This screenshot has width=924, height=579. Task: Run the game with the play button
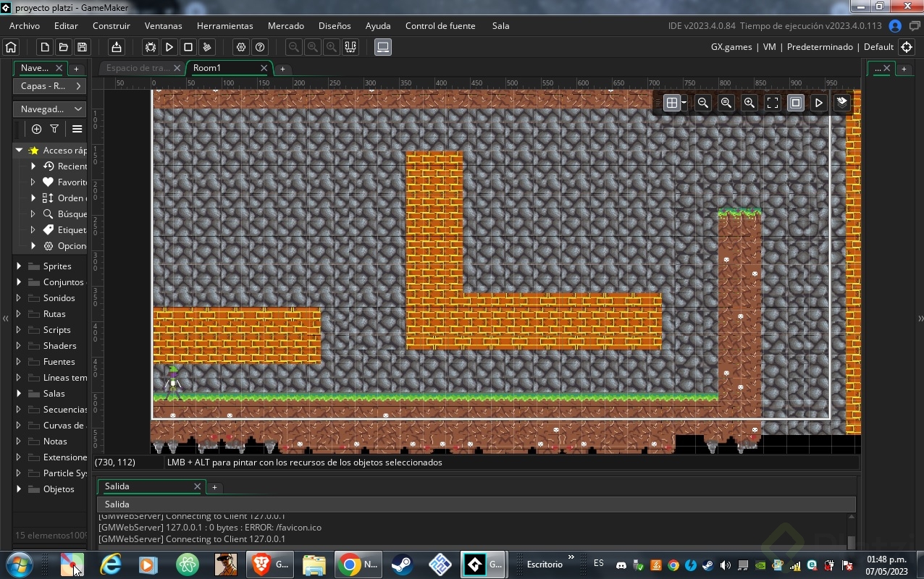pos(169,47)
